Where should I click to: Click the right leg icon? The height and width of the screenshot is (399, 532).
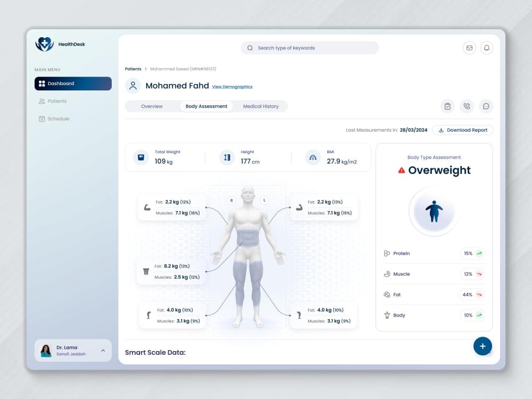[148, 315]
